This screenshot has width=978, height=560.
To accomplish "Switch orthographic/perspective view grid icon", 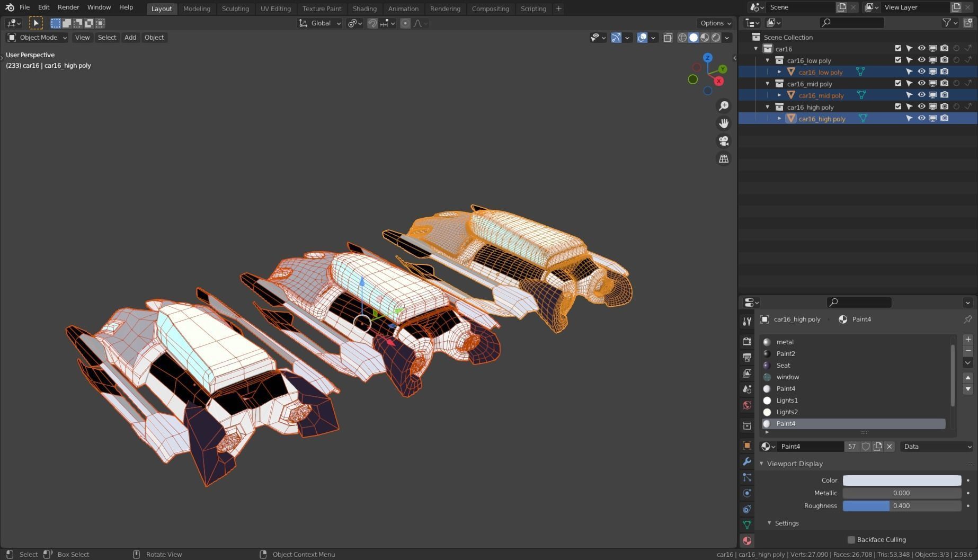I will [723, 158].
